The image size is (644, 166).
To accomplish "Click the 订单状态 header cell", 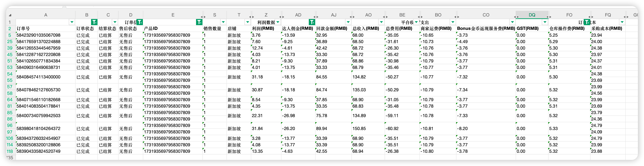I will pos(87,29).
